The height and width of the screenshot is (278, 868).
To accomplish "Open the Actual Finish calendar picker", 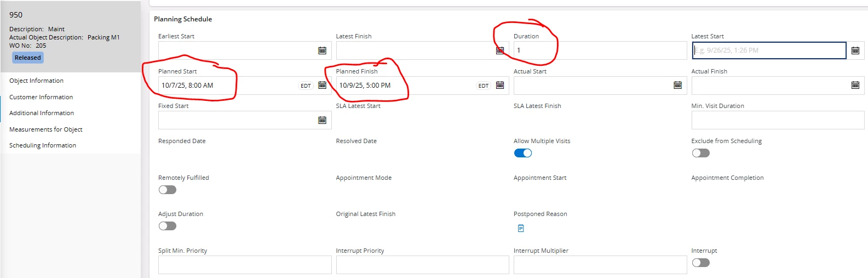I will click(x=855, y=85).
